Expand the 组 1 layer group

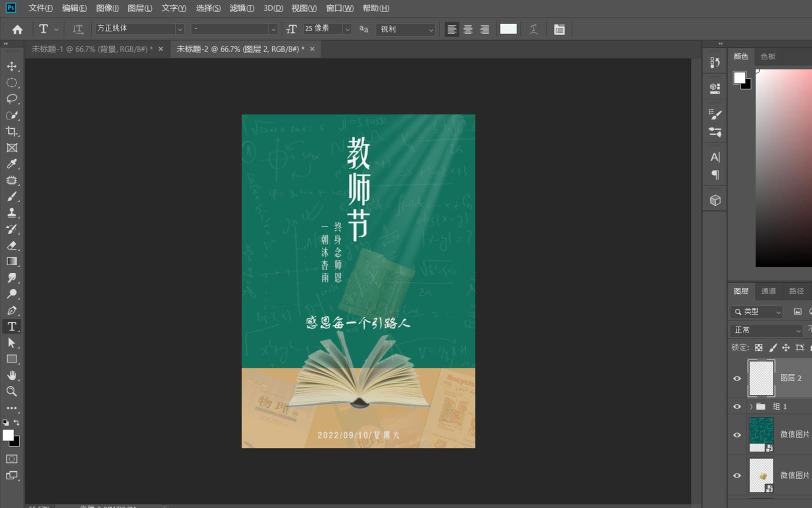pos(751,406)
